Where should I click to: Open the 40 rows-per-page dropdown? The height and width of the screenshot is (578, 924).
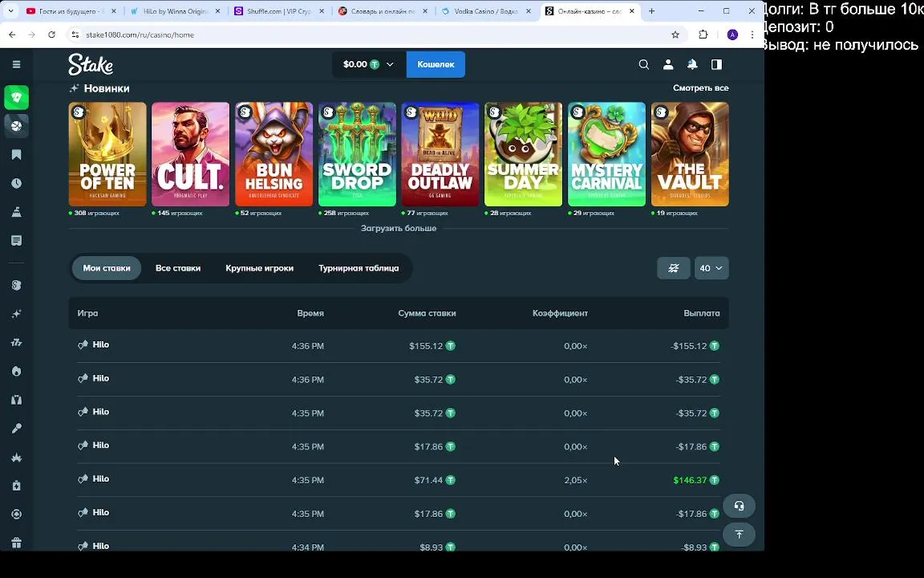(x=711, y=268)
